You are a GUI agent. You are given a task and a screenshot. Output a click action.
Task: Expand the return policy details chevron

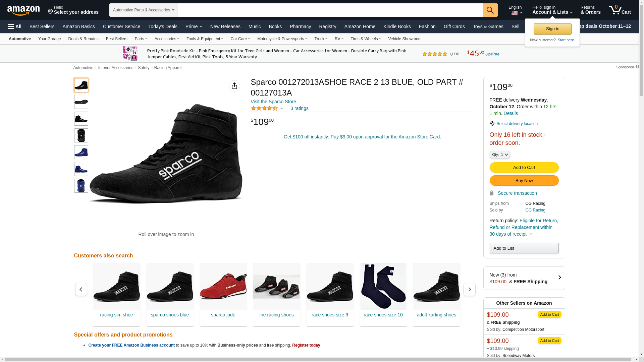coord(531,234)
